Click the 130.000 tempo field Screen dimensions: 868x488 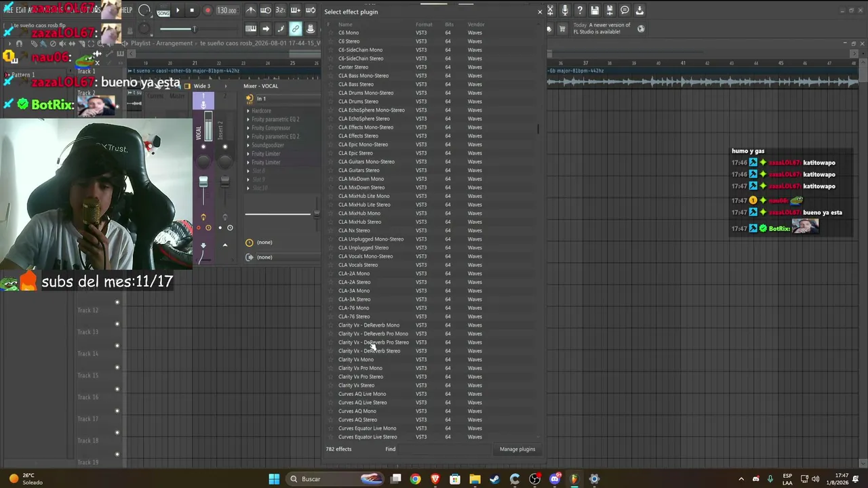point(226,11)
